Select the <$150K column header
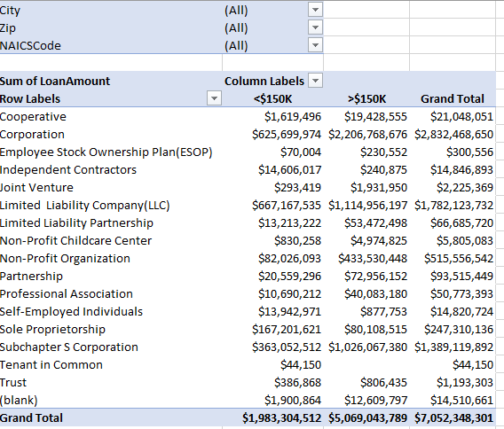Viewport: 504px width, 429px height. [272, 99]
